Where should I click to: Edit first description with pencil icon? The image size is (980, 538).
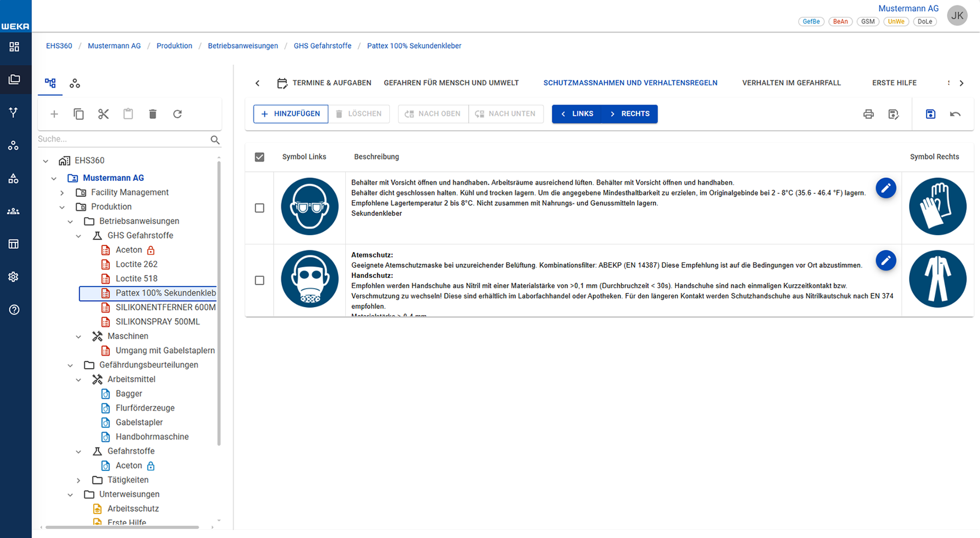(x=886, y=188)
